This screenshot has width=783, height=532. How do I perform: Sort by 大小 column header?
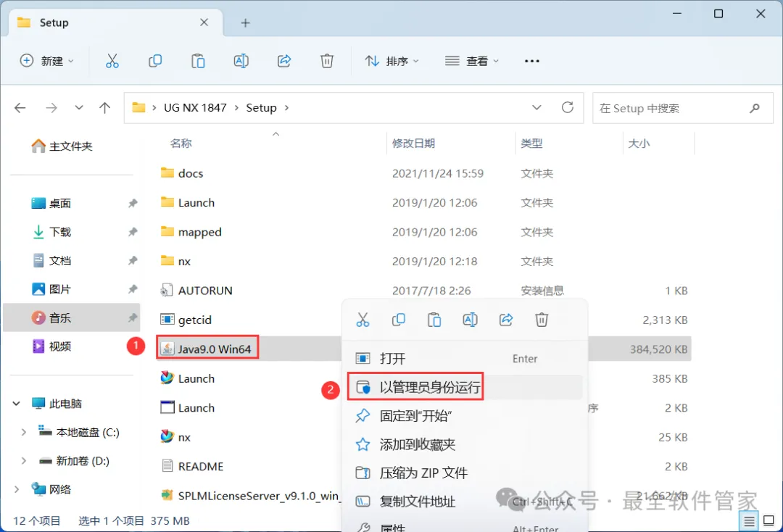[x=639, y=144]
